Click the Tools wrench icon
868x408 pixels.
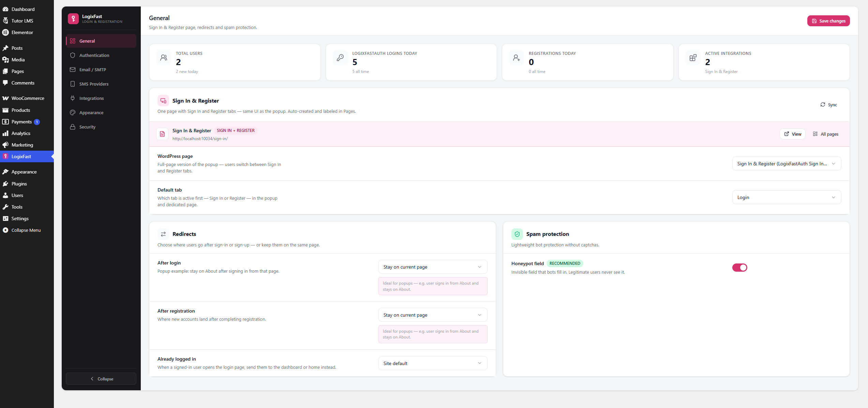pyautogui.click(x=5, y=207)
